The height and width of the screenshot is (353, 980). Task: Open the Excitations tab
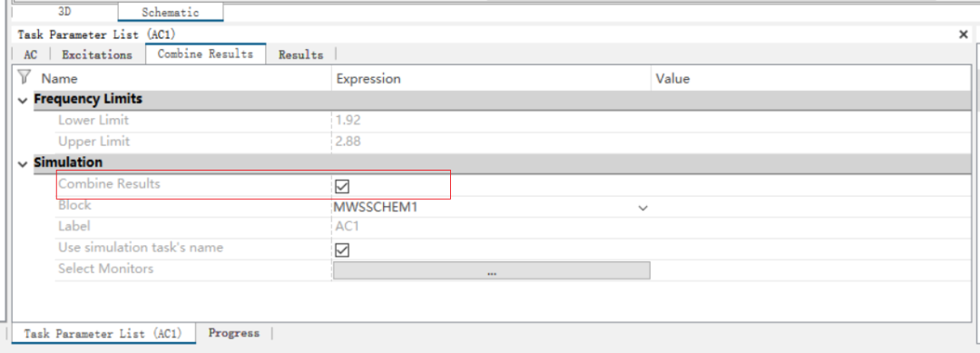point(97,55)
